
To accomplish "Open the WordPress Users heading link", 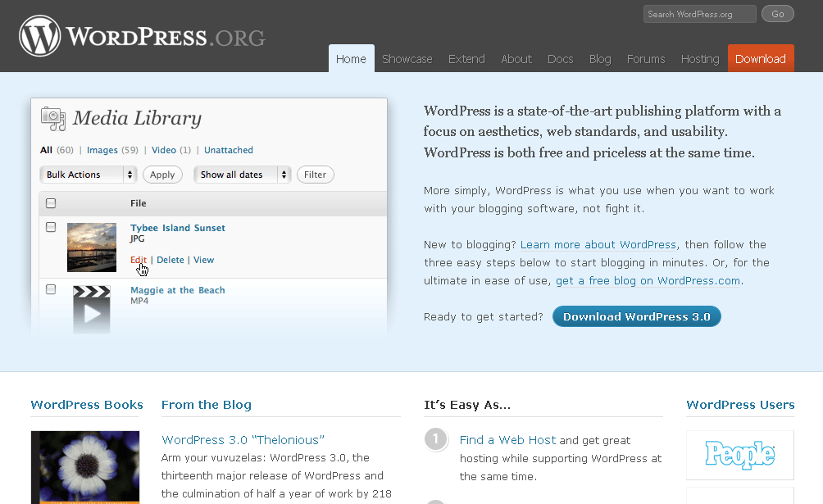I will (740, 405).
